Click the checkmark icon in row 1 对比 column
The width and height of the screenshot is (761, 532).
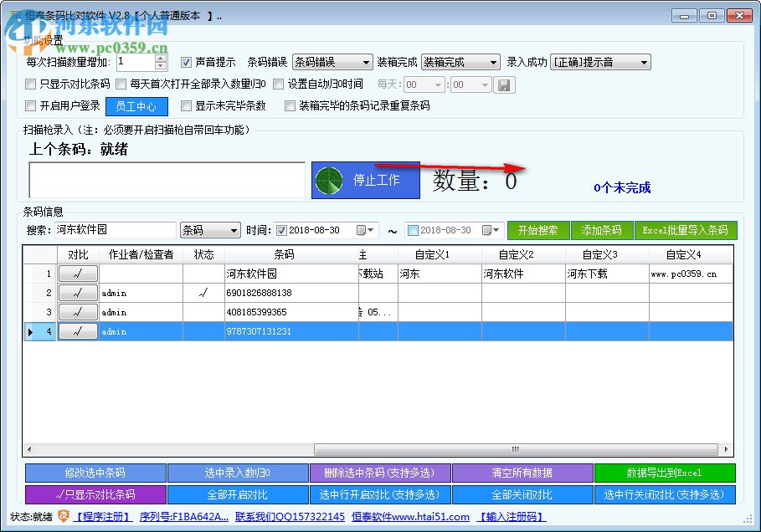[79, 273]
